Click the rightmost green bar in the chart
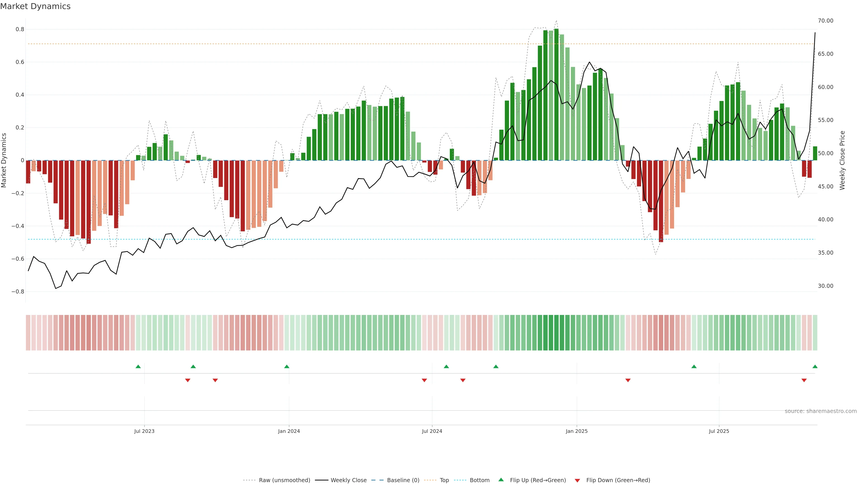This screenshot has width=868, height=488. (x=815, y=153)
